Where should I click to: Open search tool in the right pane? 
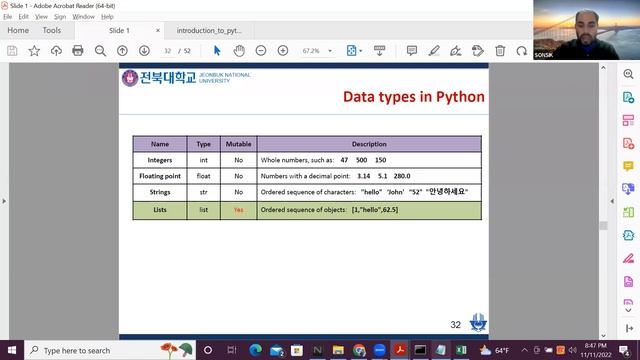pos(629,74)
